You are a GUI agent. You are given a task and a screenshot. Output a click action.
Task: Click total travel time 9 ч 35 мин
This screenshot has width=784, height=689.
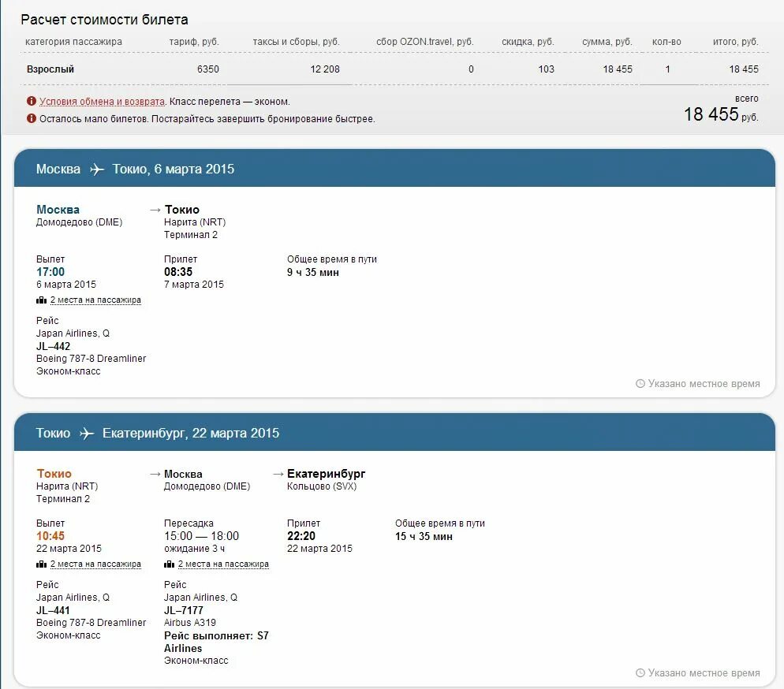click(x=313, y=272)
